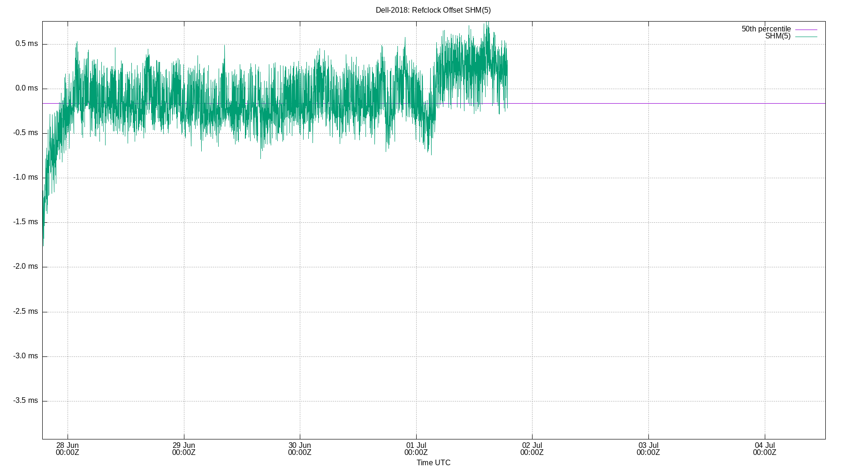This screenshot has width=868, height=469.
Task: Click the '-3.5 ms' y-axis label
Action: (x=26, y=401)
